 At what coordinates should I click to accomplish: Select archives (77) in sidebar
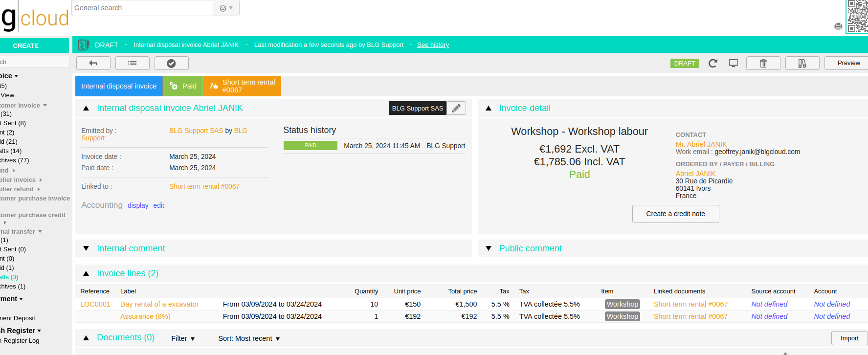coord(15,160)
